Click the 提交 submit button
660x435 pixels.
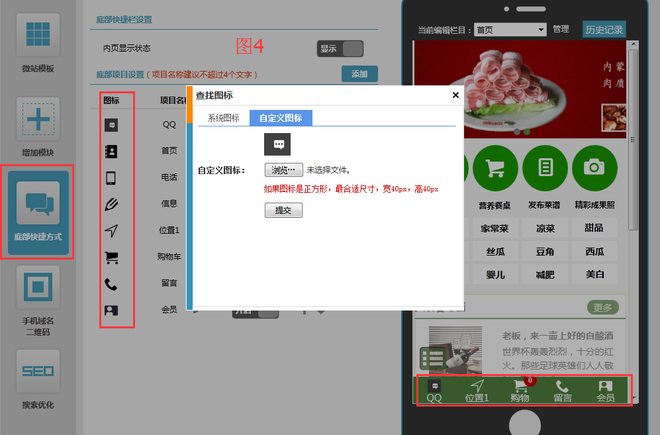283,210
